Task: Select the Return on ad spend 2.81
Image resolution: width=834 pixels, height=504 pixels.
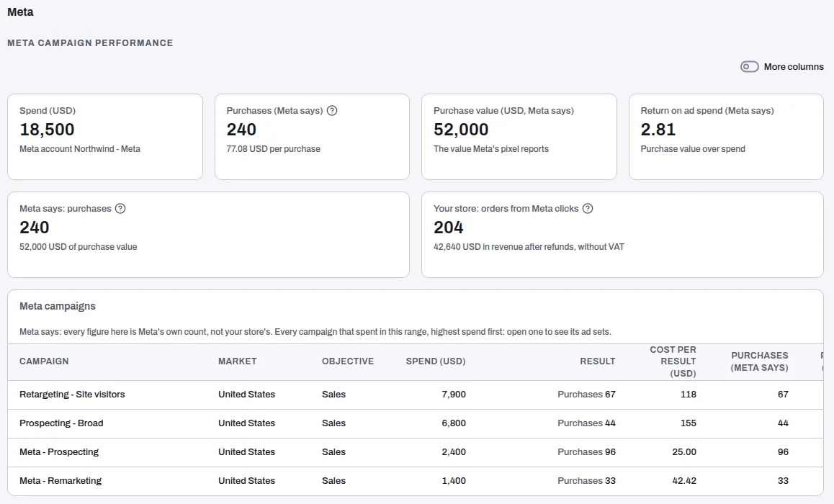Action: pos(658,129)
